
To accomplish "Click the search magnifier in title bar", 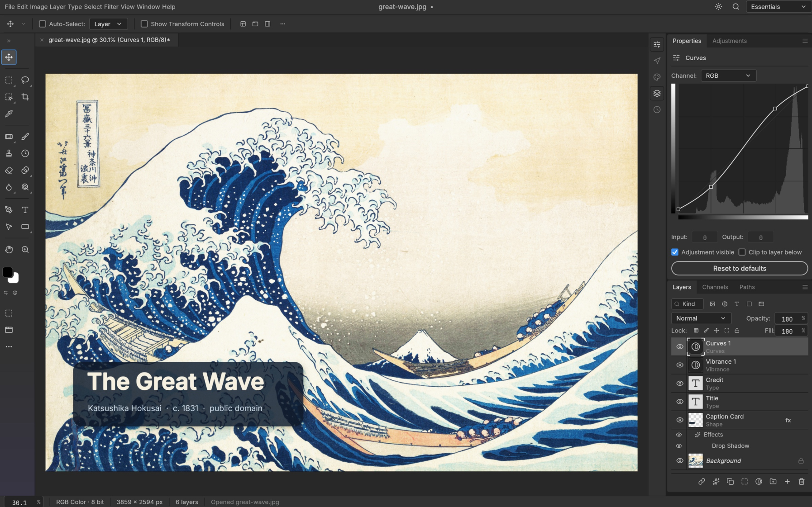I will 736,7.
